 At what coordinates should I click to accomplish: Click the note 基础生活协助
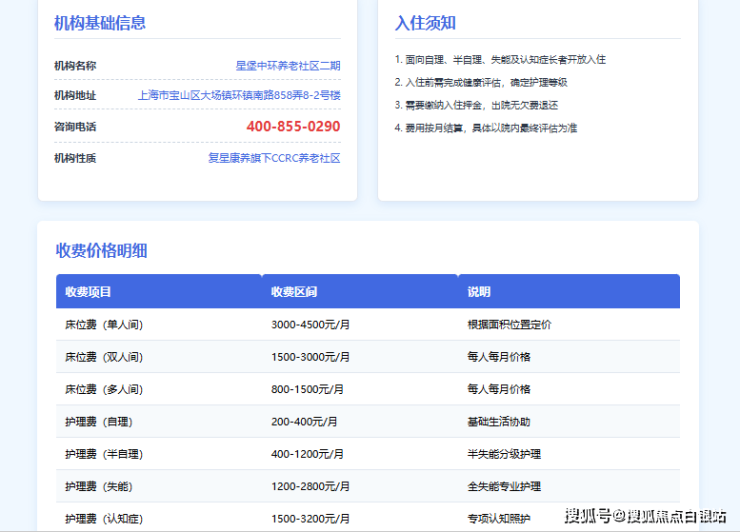499,422
